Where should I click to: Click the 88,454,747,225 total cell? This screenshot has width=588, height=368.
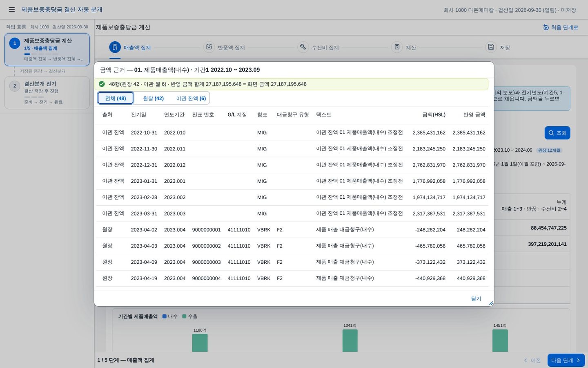[x=549, y=228]
